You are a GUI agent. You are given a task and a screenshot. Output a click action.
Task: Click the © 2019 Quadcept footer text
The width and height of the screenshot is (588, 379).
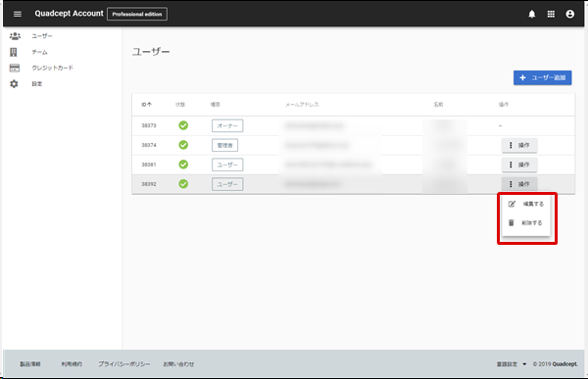tap(556, 364)
